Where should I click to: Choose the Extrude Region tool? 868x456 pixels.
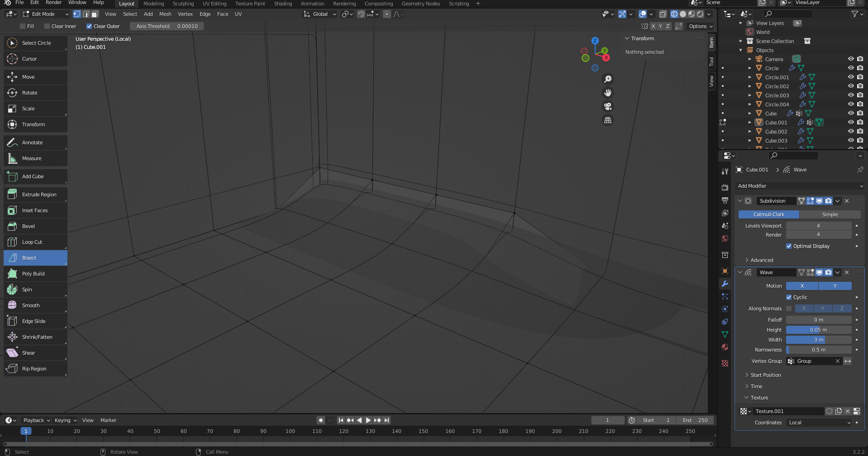tap(35, 195)
